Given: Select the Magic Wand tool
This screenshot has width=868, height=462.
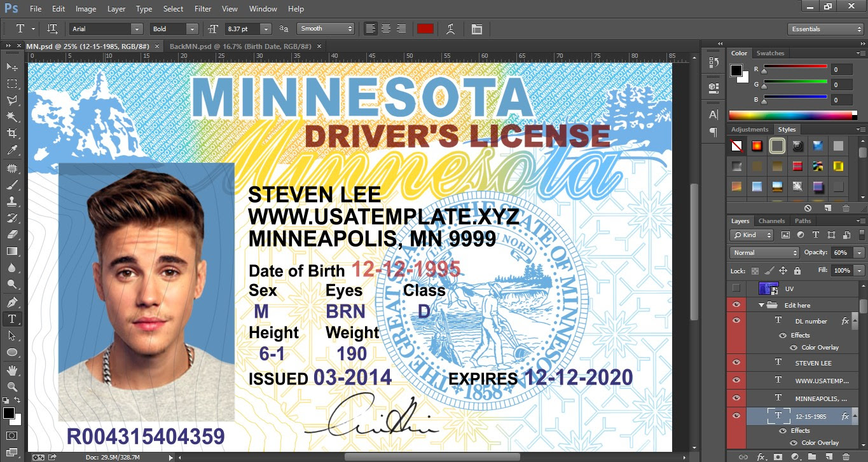Looking at the screenshot, I should click(x=11, y=117).
